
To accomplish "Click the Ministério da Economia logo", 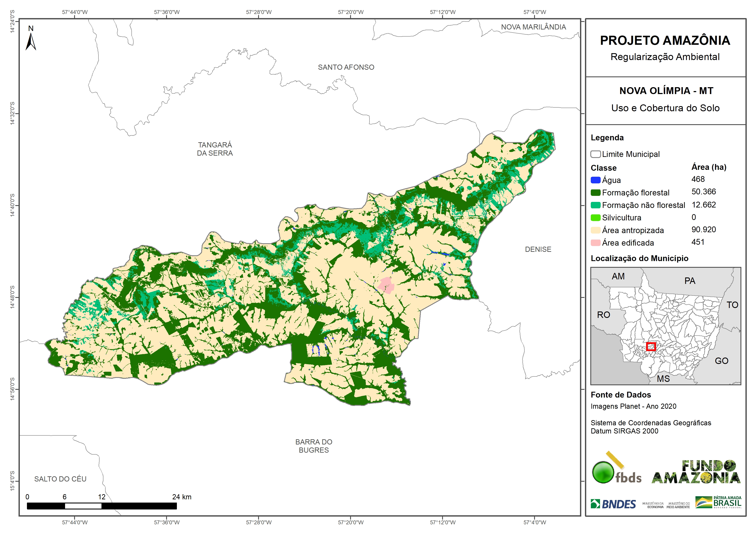I will [x=653, y=505].
